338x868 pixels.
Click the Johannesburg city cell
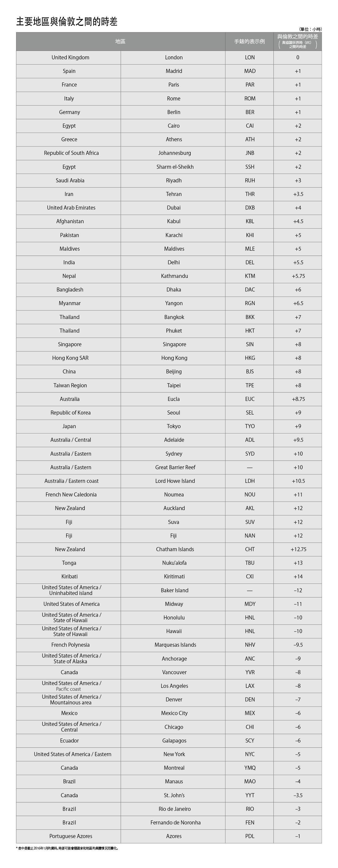point(174,153)
